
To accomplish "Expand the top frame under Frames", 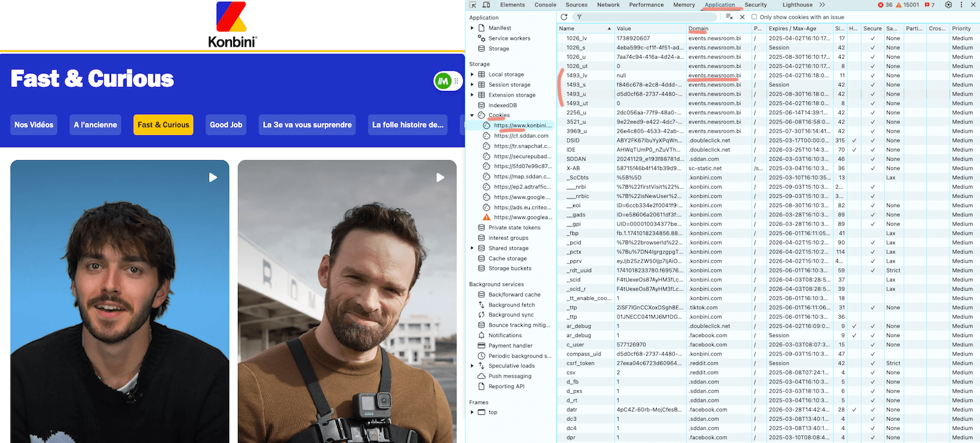I will click(472, 412).
